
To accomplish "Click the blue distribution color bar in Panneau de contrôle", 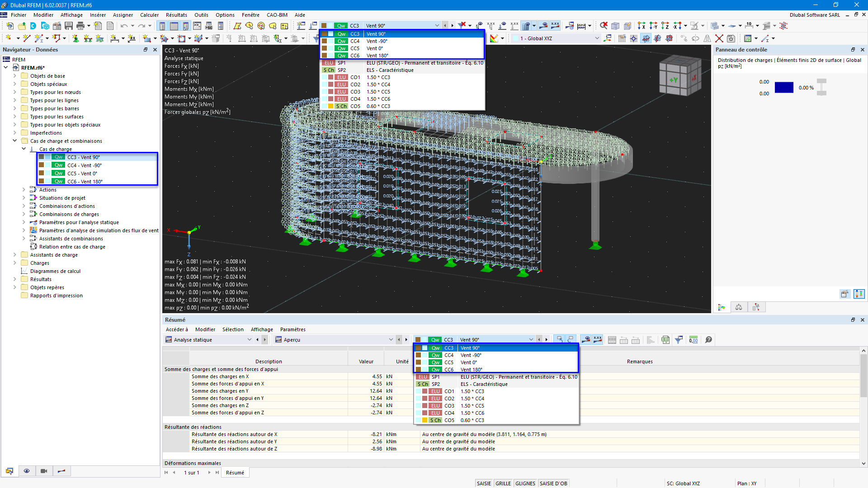I will click(784, 87).
